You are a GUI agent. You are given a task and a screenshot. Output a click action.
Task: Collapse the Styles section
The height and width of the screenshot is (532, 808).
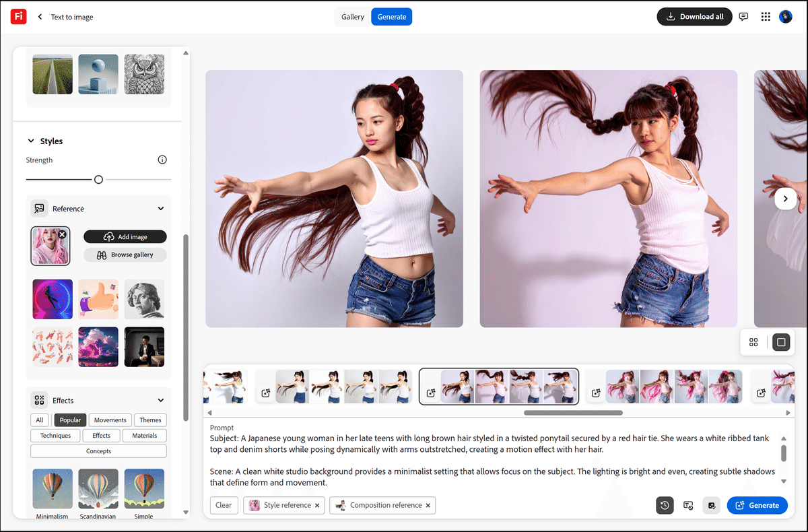(30, 141)
